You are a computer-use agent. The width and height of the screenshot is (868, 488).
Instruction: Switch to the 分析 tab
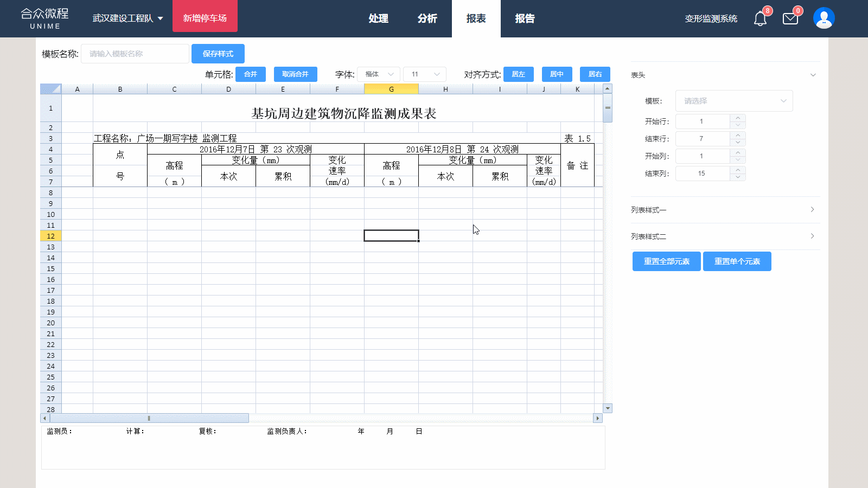pos(427,18)
